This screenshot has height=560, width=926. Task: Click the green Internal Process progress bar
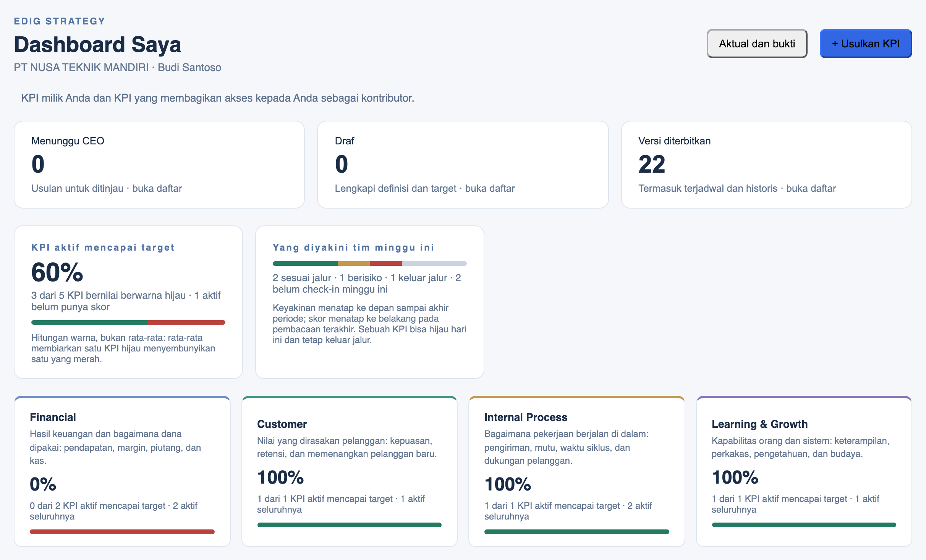click(576, 532)
